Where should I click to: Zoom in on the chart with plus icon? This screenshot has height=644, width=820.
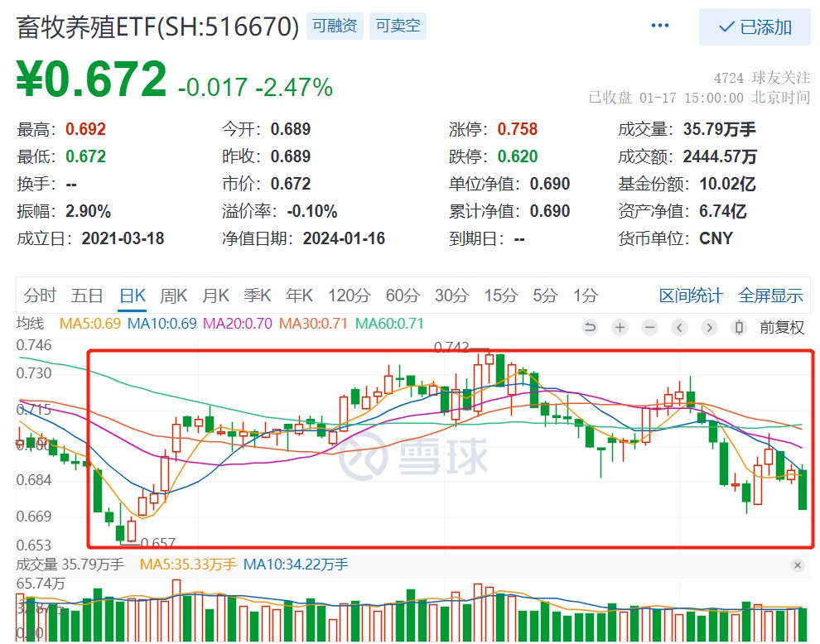pos(620,328)
